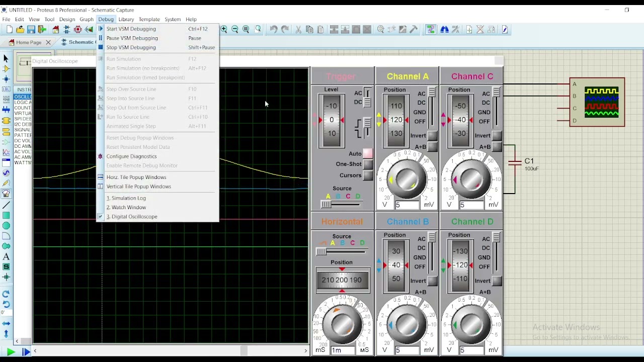Click the Save Project disk icon
This screenshot has width=644, height=362.
click(31, 30)
